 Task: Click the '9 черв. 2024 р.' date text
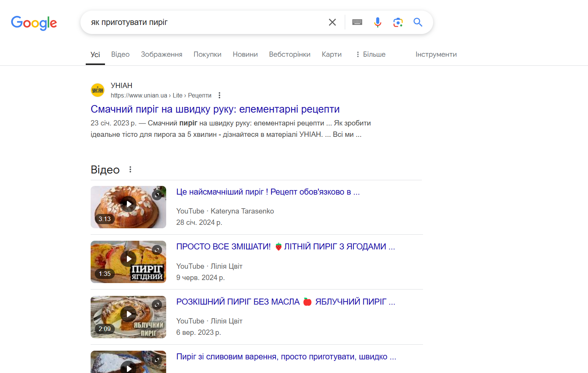pyautogui.click(x=201, y=277)
